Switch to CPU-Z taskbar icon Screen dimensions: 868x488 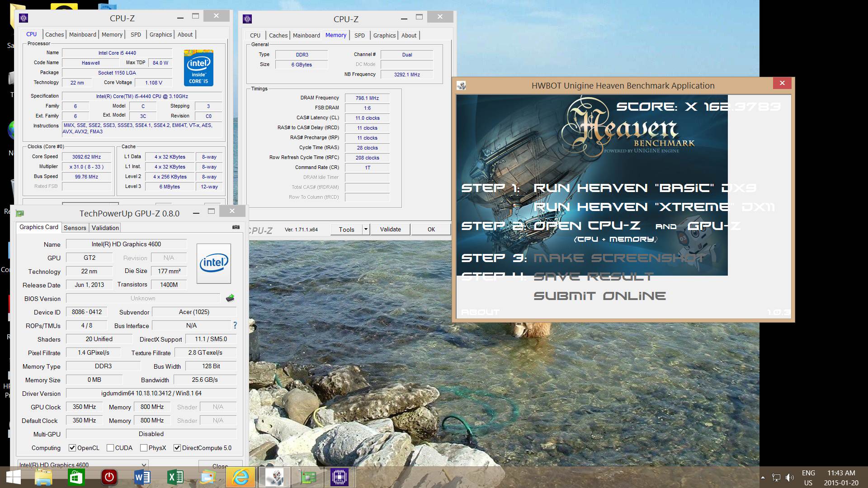(x=339, y=477)
